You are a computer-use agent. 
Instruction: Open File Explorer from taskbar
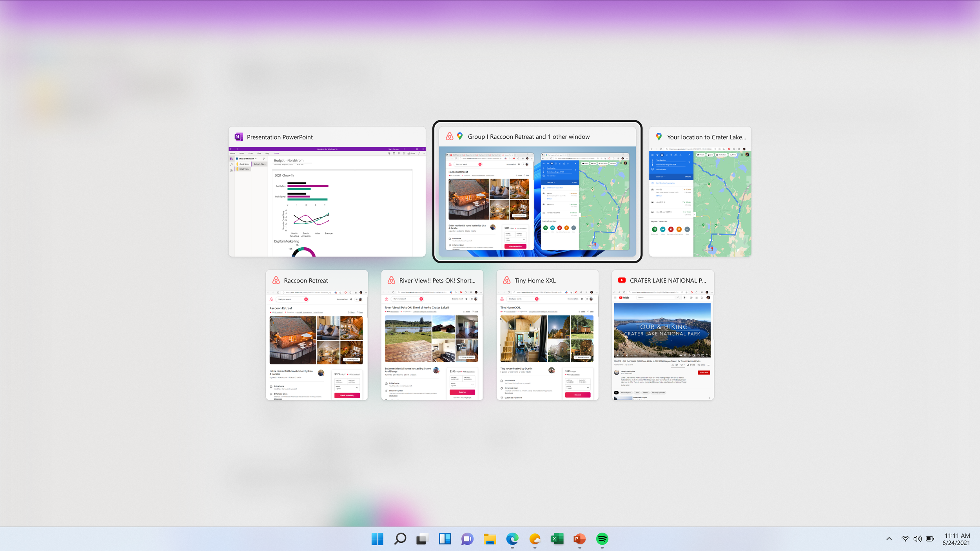click(490, 539)
